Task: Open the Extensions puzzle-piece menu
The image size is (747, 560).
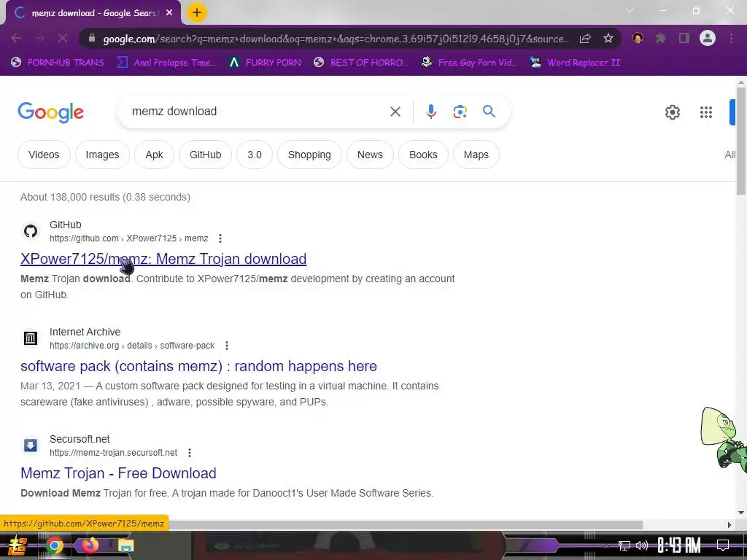Action: (x=660, y=38)
